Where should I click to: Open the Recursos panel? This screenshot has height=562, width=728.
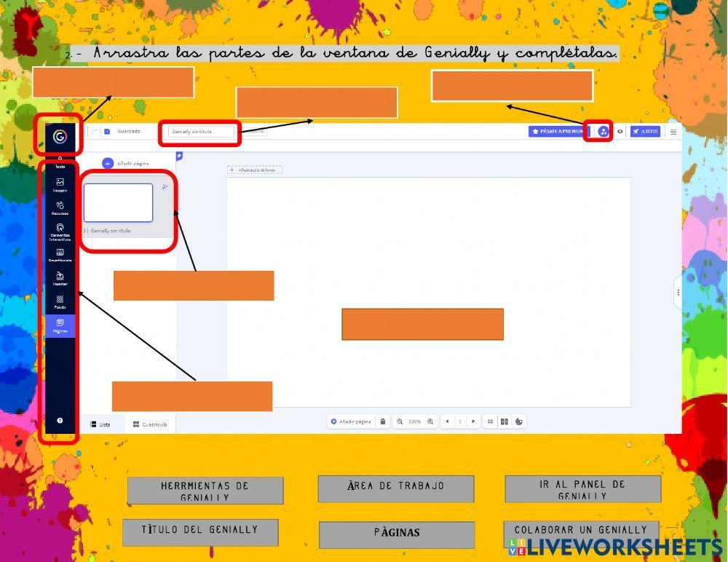(60, 208)
